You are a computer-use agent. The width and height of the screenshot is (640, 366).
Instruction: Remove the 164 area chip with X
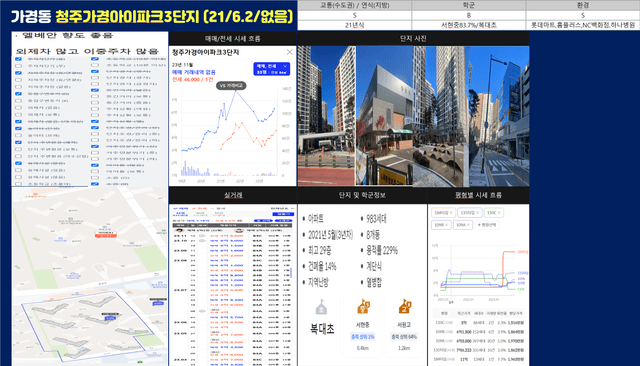[451, 213]
